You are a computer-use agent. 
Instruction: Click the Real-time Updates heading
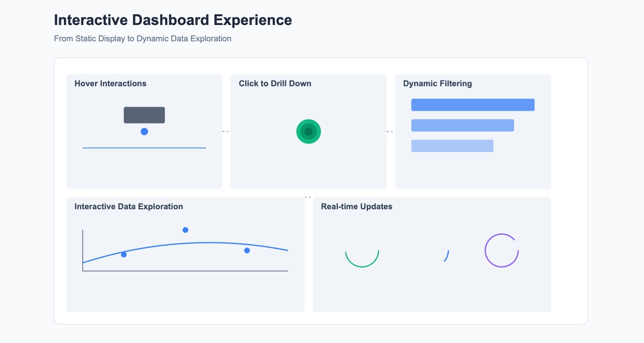click(x=357, y=207)
